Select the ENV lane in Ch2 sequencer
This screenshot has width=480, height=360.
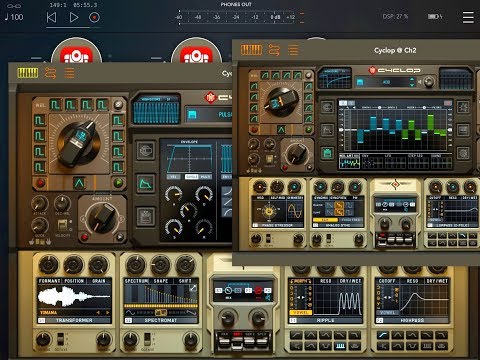click(x=372, y=162)
